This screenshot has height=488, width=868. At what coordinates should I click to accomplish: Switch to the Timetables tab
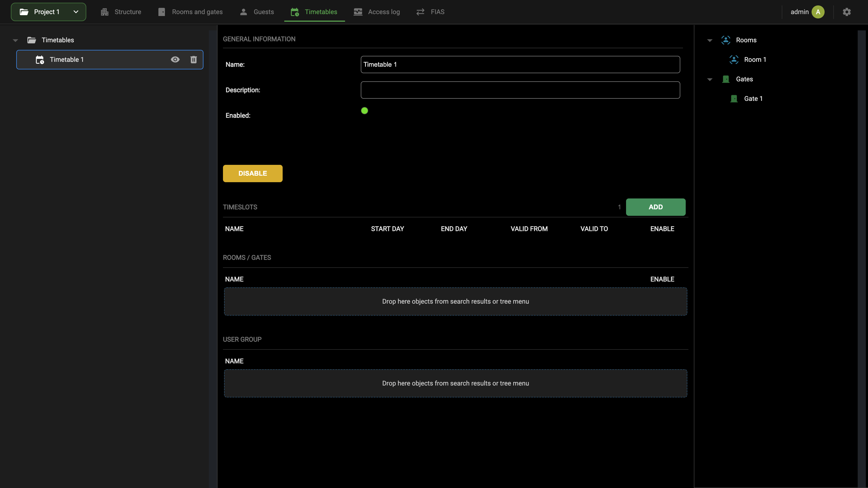pos(314,12)
